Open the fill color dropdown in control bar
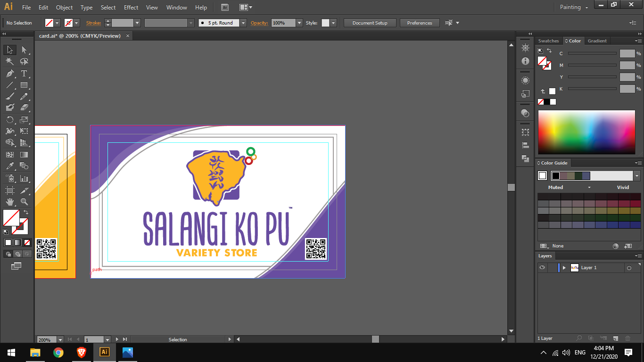Image resolution: width=644 pixels, height=362 pixels. tap(57, 23)
